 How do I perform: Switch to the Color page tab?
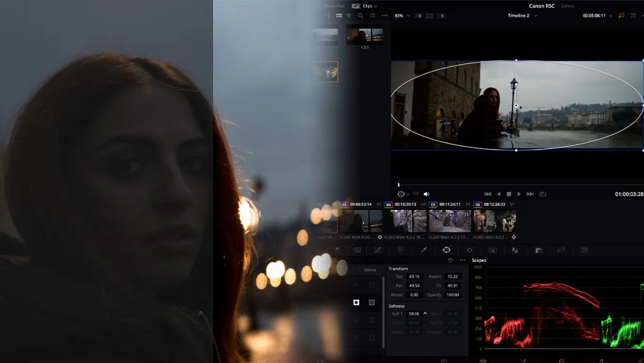point(561,360)
